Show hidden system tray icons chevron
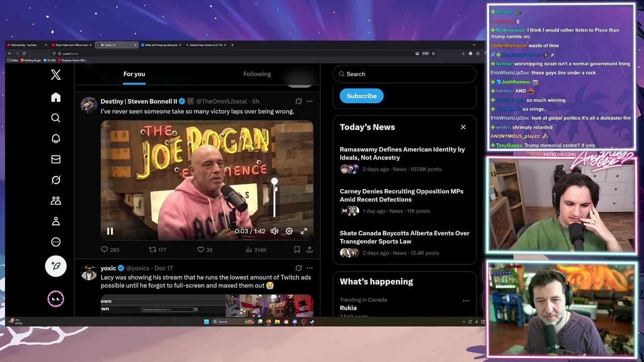 click(x=463, y=322)
